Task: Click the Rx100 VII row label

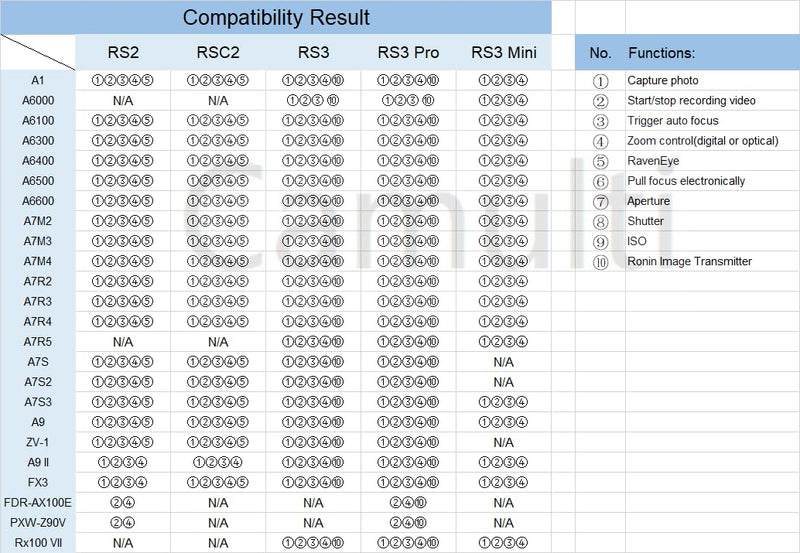Action: tap(38, 543)
